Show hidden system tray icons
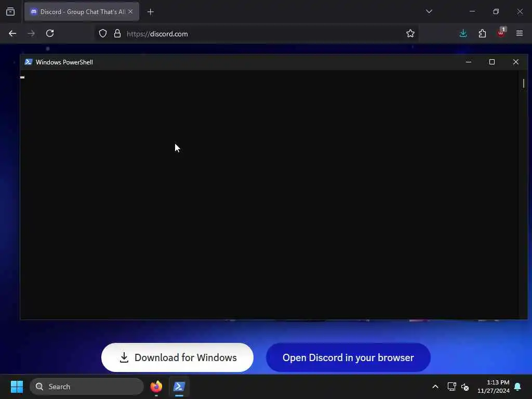 point(435,387)
